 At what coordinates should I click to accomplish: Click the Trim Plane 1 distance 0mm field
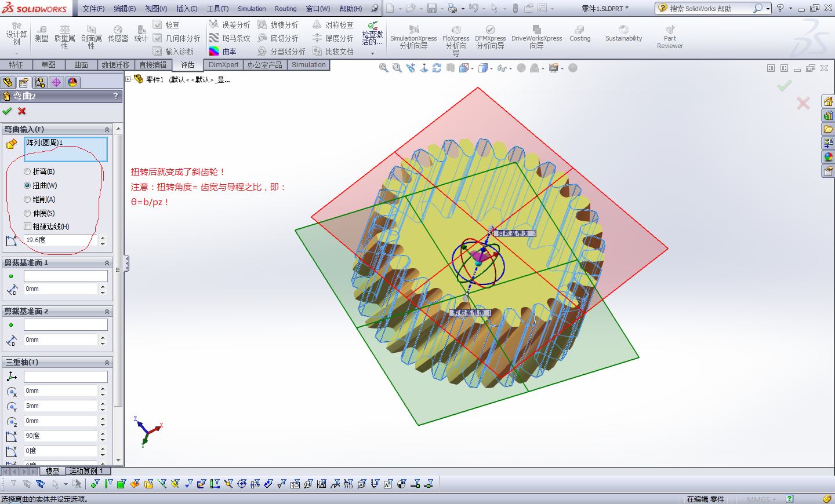pos(60,288)
